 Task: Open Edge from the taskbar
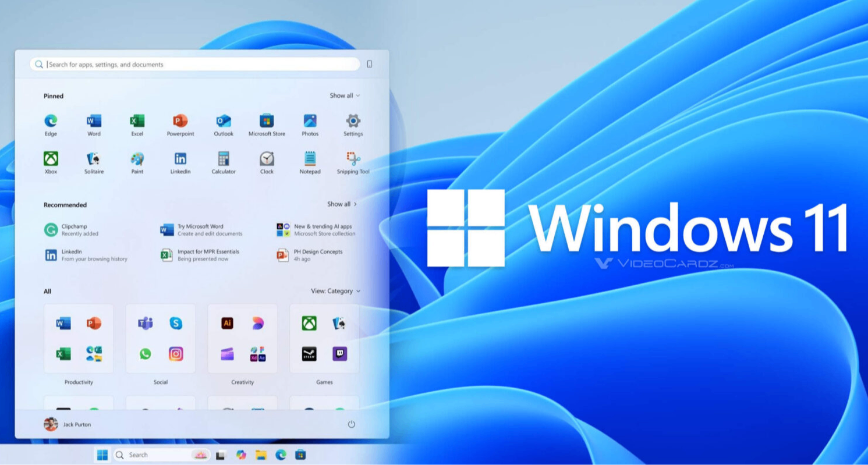(x=281, y=455)
